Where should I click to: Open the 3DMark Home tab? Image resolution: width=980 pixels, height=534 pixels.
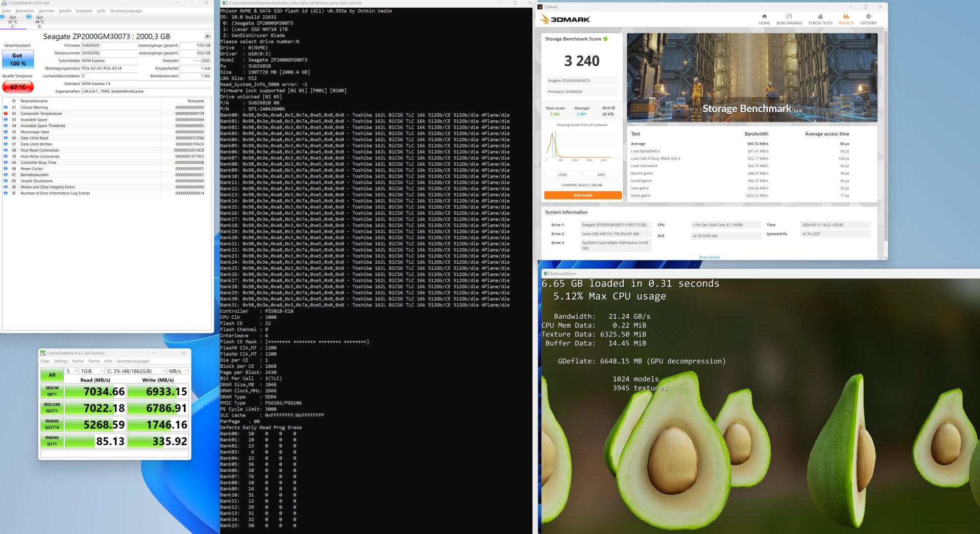pos(764,19)
